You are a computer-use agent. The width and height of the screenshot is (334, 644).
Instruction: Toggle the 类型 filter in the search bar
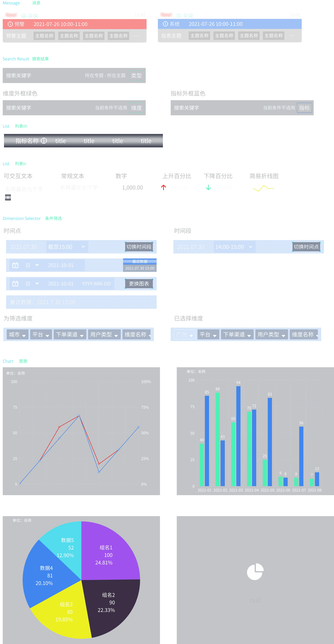pyautogui.click(x=136, y=75)
